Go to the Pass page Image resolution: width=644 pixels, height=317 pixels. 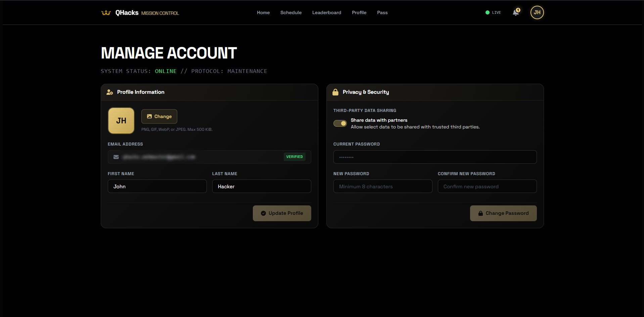click(x=382, y=12)
